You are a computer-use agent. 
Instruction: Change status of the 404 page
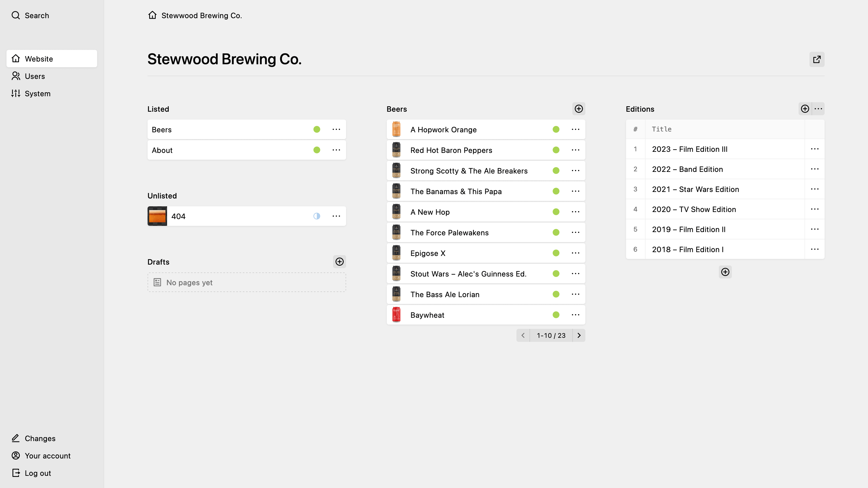317,216
